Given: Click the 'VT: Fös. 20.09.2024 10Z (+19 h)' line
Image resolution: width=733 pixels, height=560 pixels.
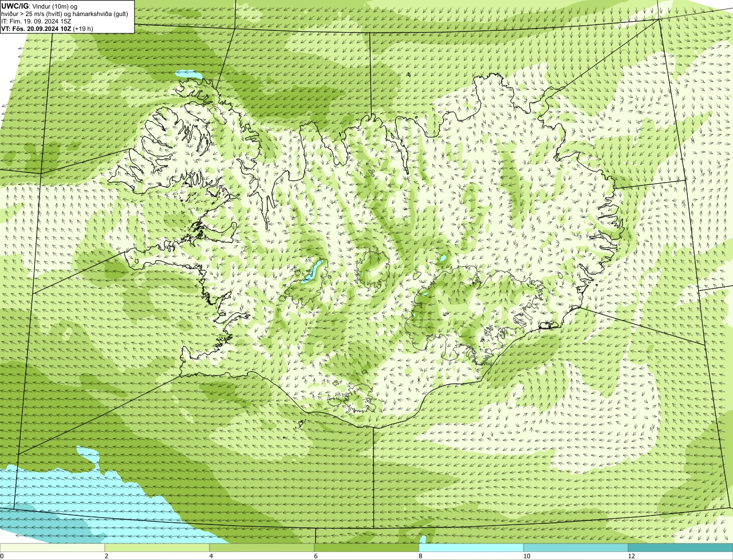Looking at the screenshot, I should pos(47,28).
